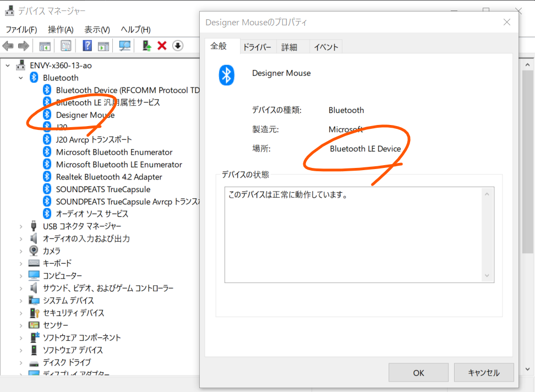Click the blue Help question-mark icon
This screenshot has width=535, height=392.
point(88,46)
